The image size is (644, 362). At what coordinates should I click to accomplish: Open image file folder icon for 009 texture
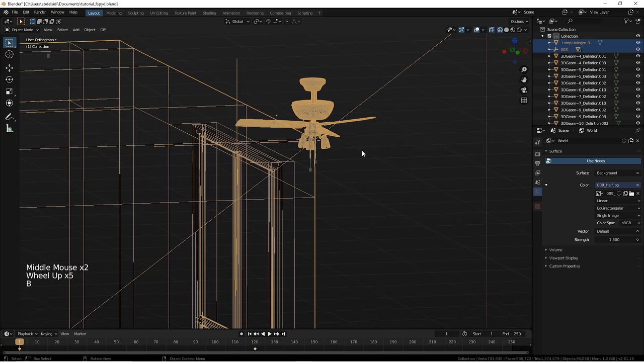[631, 194]
